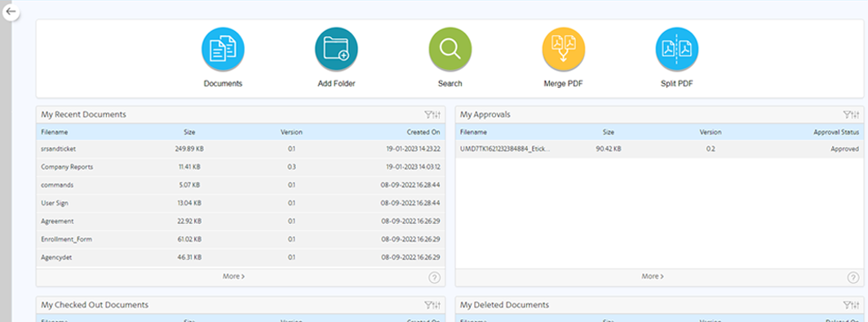Open filter settings in My Deleted Documents
The width and height of the screenshot is (868, 322).
[x=852, y=305]
